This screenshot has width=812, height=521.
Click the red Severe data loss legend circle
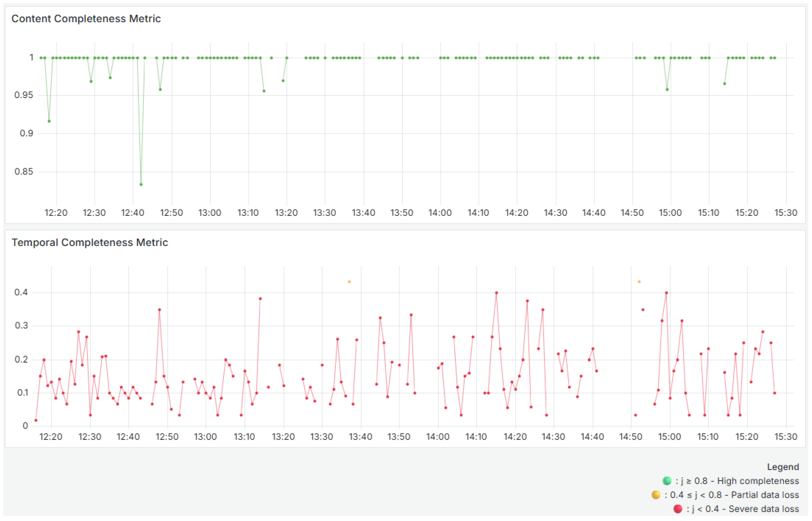(678, 509)
